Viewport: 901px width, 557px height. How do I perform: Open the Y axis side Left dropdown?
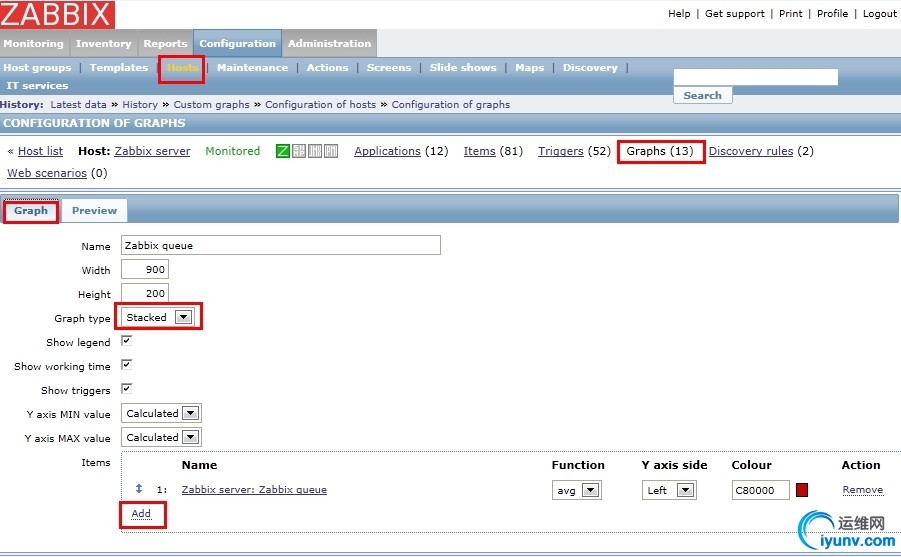click(x=669, y=490)
